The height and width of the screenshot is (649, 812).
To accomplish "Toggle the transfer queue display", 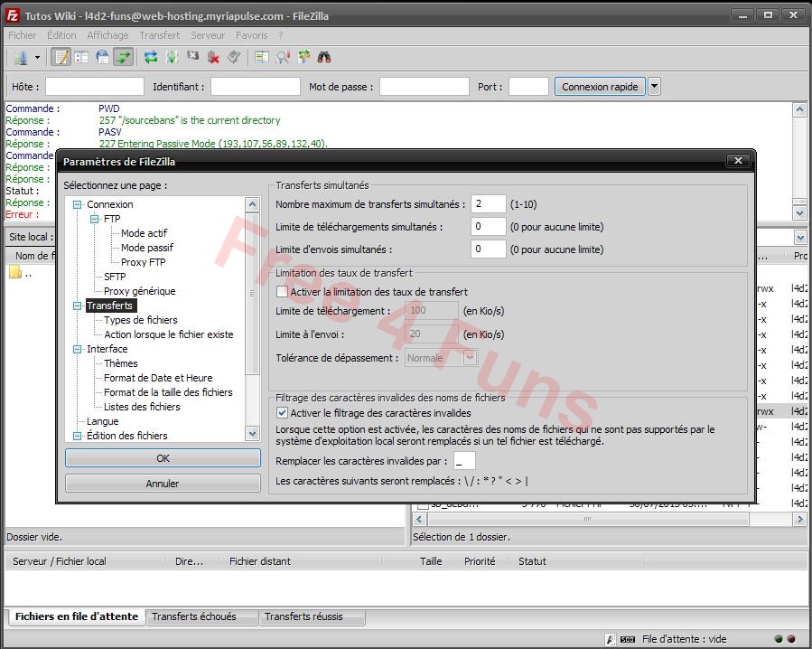I will click(124, 56).
